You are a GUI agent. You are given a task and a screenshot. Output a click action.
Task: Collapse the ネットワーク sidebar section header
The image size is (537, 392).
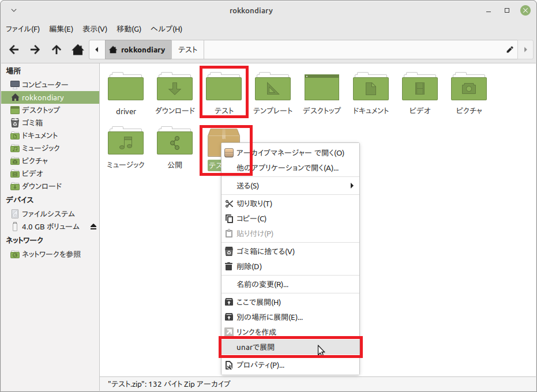tap(24, 240)
